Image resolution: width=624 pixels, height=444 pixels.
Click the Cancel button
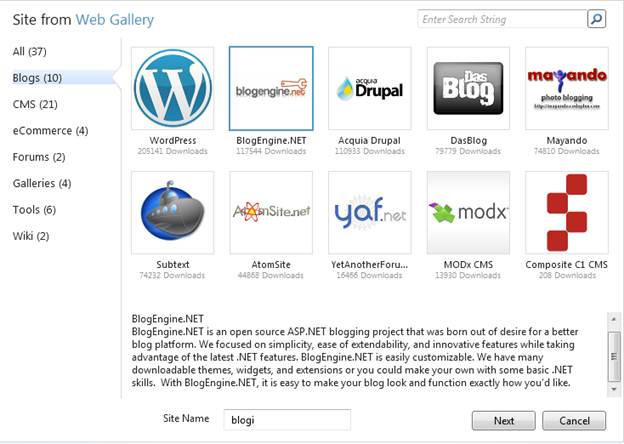(x=574, y=421)
